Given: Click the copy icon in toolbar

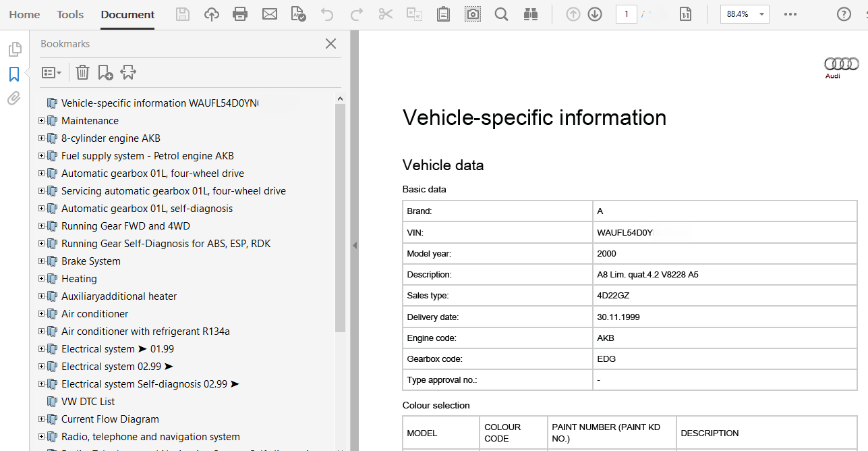Looking at the screenshot, I should coord(414,14).
